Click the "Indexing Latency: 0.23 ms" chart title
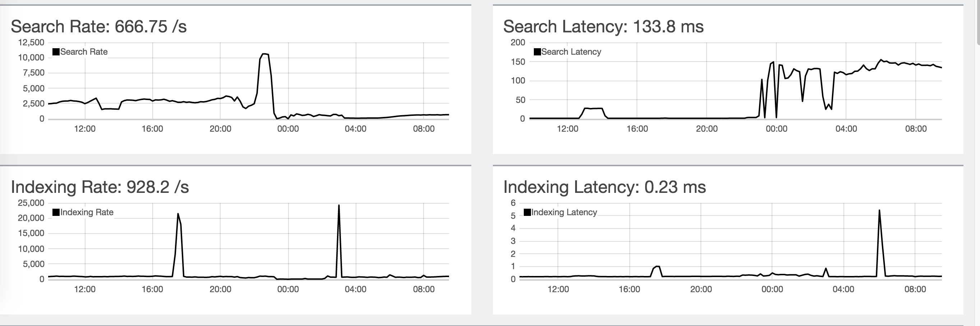 (605, 187)
